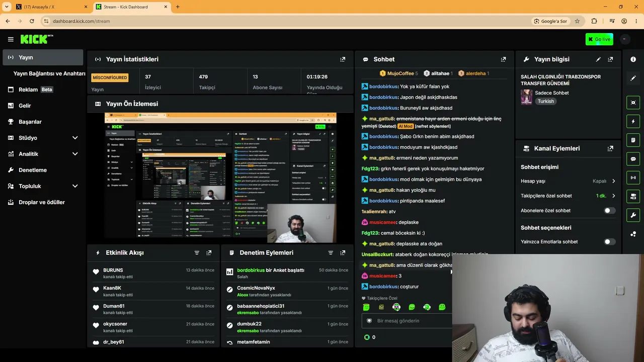Click the Sadece Sohbet category name

coord(552,93)
